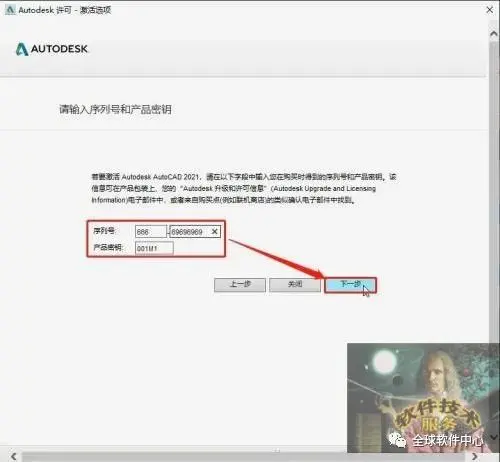Clear serial number using the X icon
The height and width of the screenshot is (462, 500).
215,231
